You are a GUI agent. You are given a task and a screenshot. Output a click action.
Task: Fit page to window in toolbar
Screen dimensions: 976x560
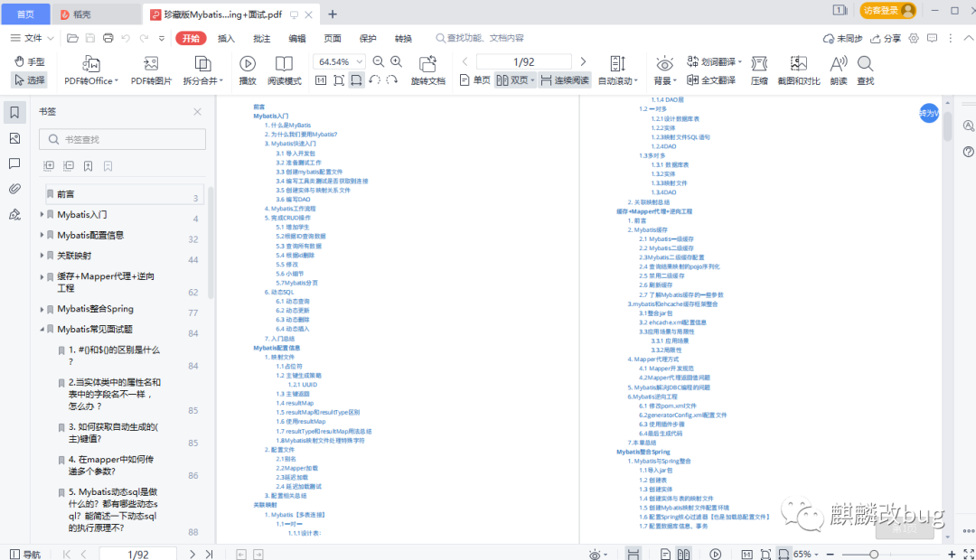[x=339, y=80]
